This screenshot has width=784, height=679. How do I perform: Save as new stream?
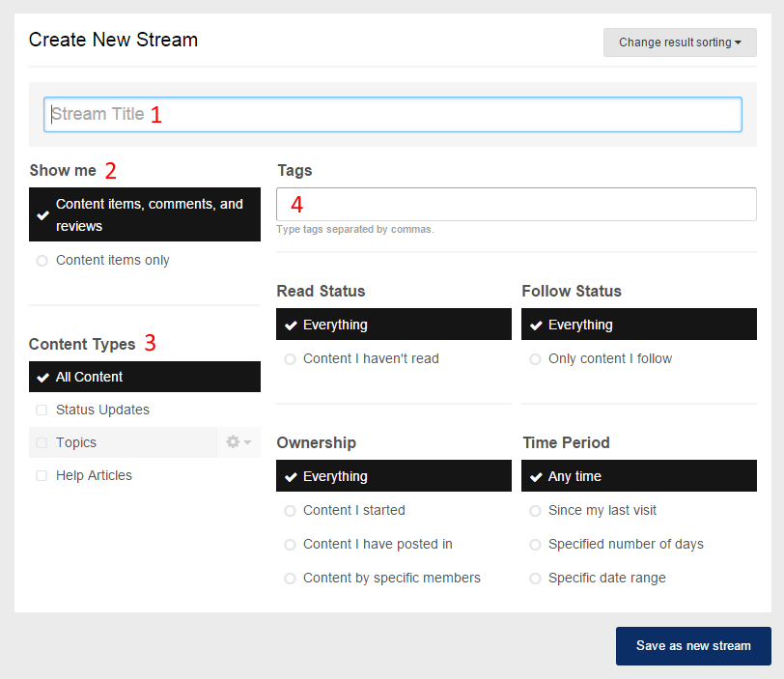693,645
